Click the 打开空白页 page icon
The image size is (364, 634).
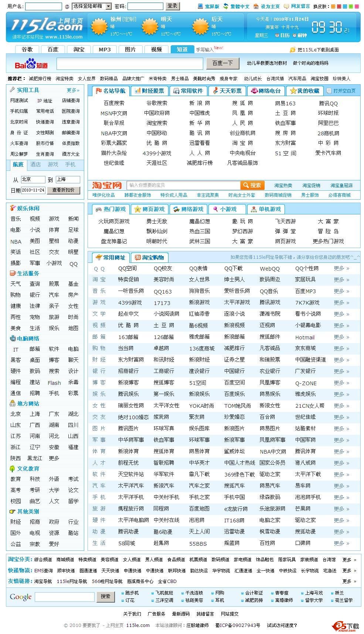click(x=329, y=91)
